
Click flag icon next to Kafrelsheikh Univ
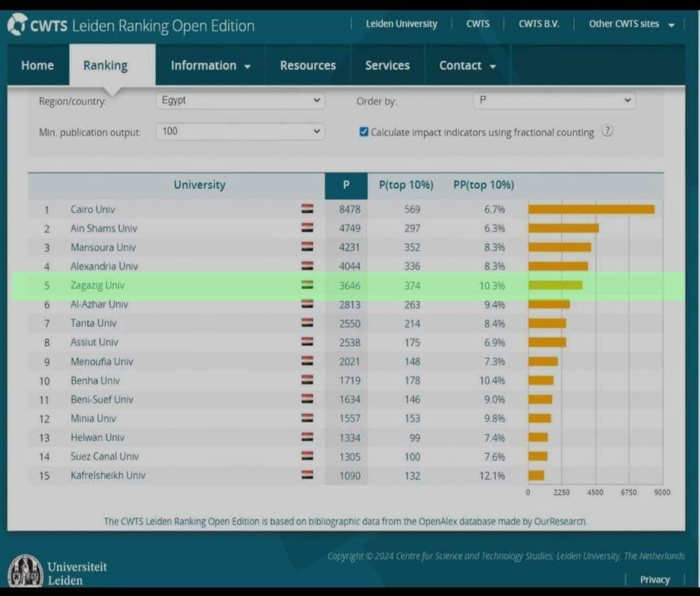(307, 475)
